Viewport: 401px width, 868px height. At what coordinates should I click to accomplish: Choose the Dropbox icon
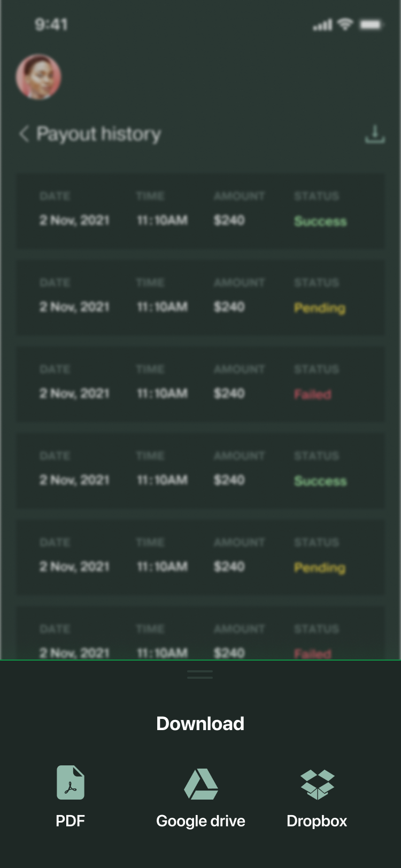pos(317,784)
